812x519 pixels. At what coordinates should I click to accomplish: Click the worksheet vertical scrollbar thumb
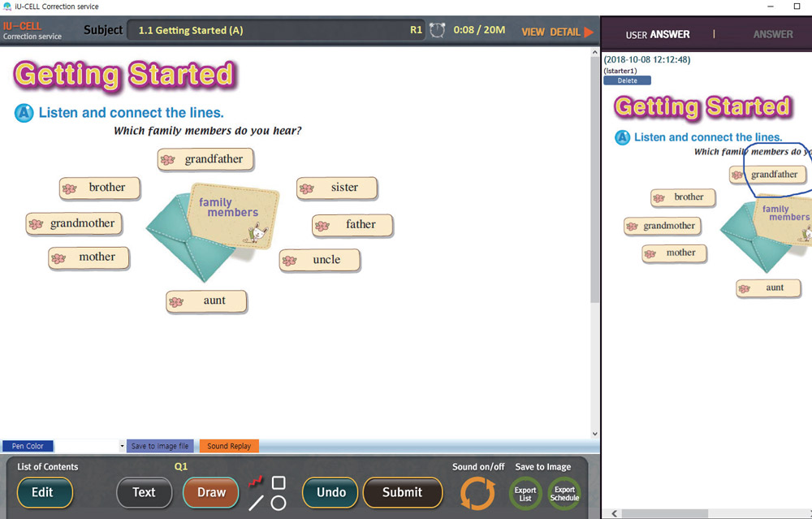pyautogui.click(x=594, y=179)
